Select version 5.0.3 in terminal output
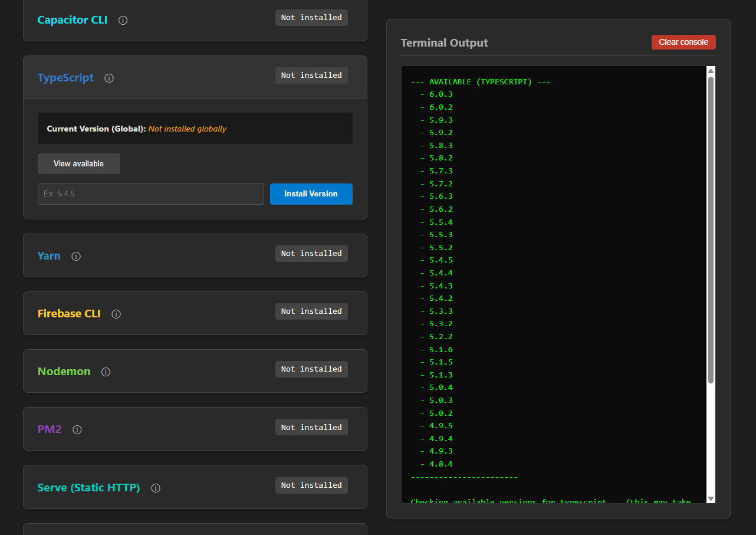Viewport: 756px width, 535px height. click(x=441, y=401)
